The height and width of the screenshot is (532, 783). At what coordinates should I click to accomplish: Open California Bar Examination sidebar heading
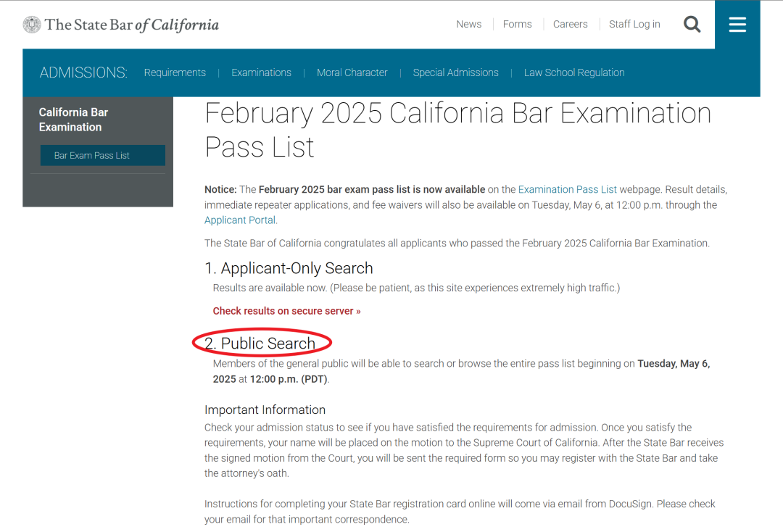point(73,120)
